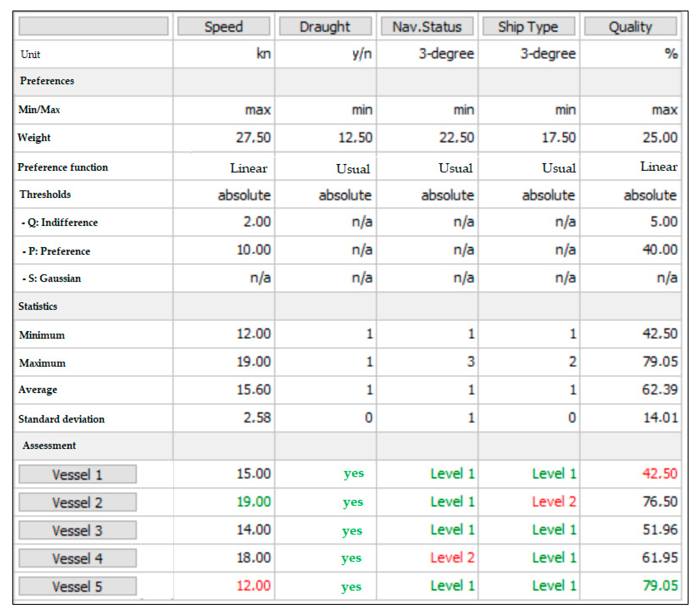700x616 pixels.
Task: Select the Nav.Status column header
Action: (x=427, y=26)
